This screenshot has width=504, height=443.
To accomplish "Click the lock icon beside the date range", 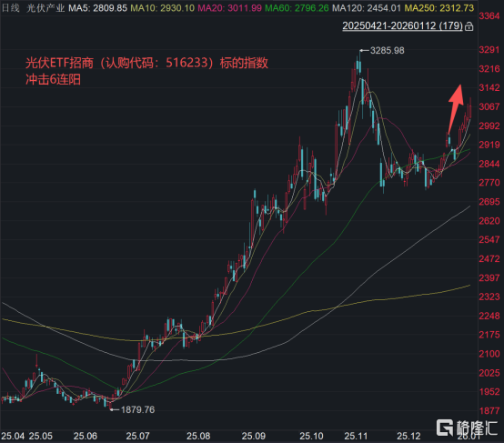I will 469,26.
